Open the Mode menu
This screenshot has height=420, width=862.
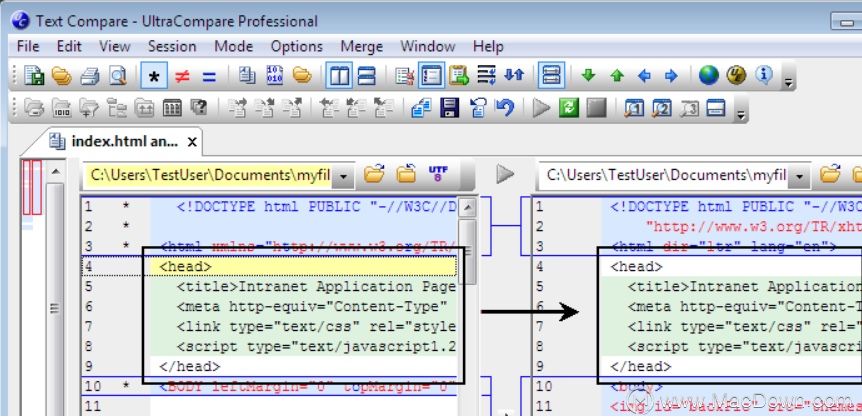pyautogui.click(x=233, y=46)
